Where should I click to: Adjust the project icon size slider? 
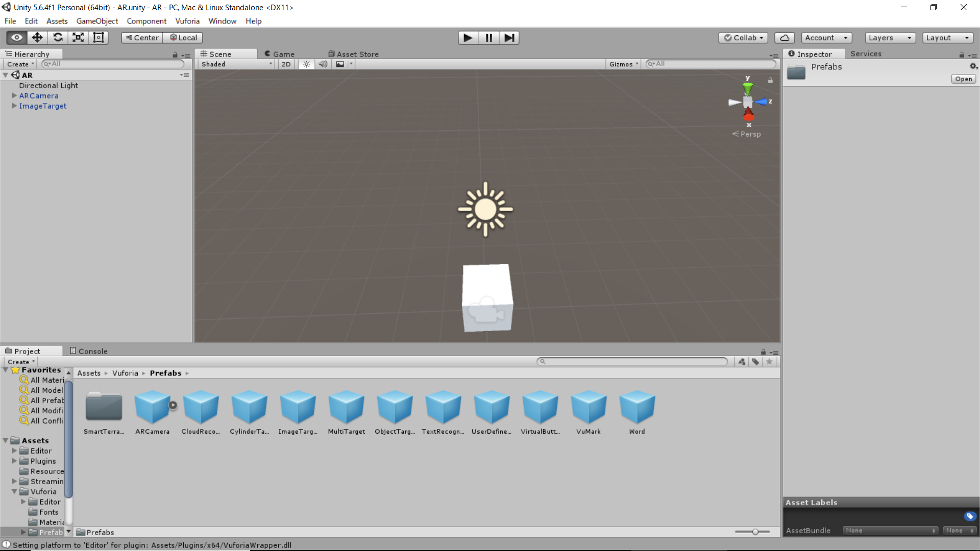755,532
